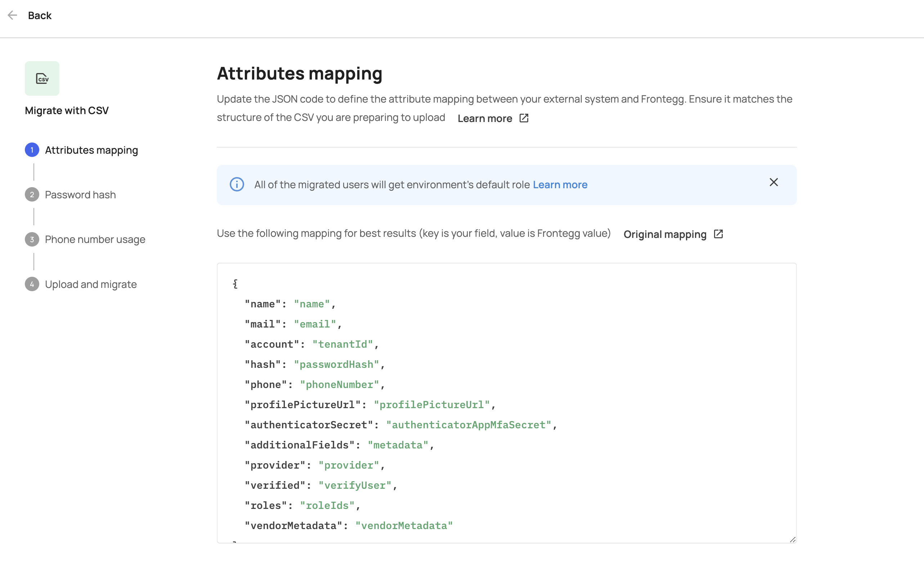Click the step 1 circle indicator

point(32,150)
